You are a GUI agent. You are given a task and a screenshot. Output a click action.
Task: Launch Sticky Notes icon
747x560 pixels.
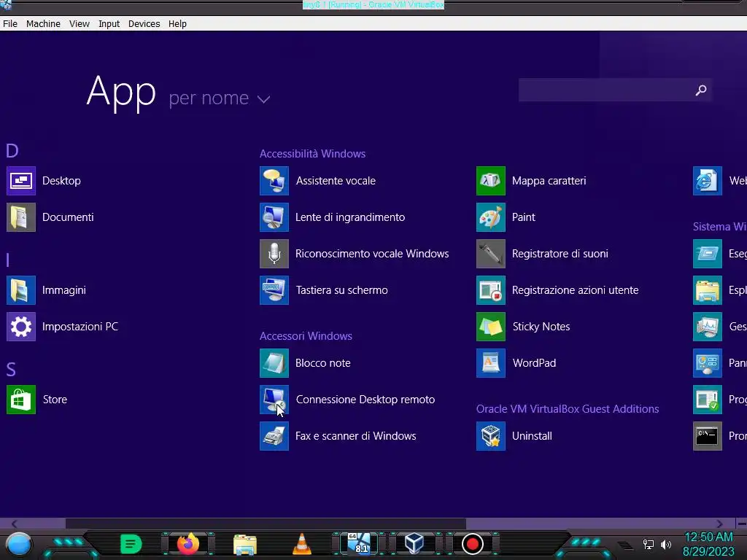coord(491,327)
